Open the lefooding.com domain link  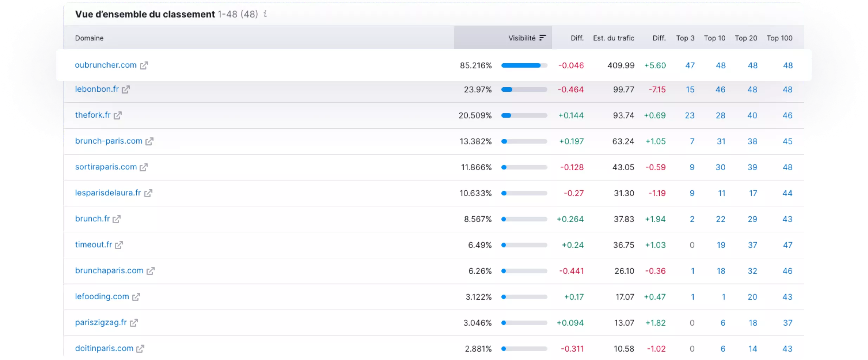point(102,296)
